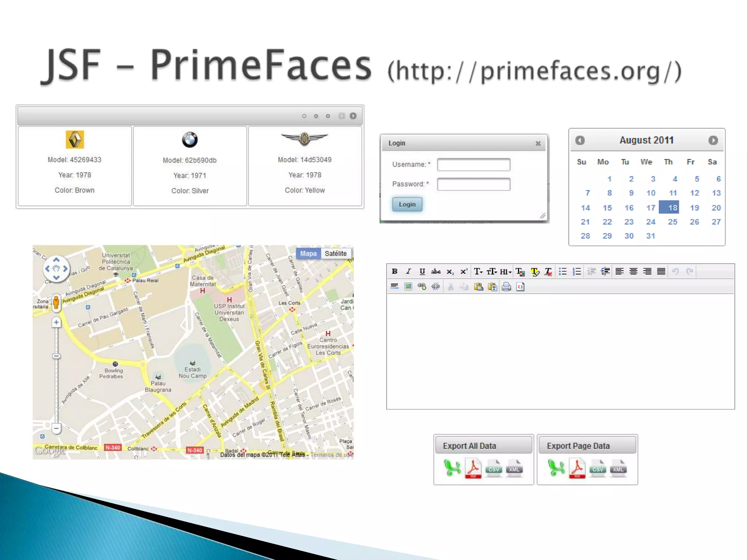Viewport: 747px width, 560px height.
Task: Click the print icon in editor
Action: (x=506, y=287)
